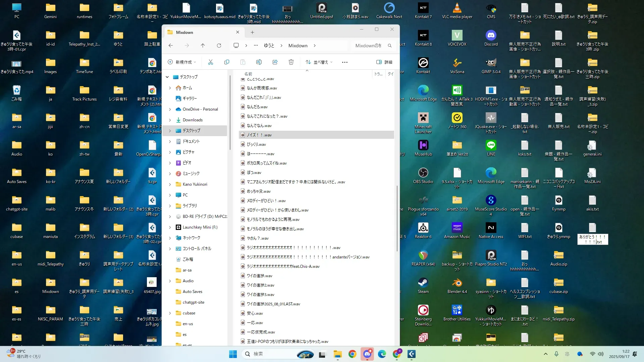This screenshot has width=644, height=362.
Task: Select the file びっくり.wav
Action: coord(257,144)
